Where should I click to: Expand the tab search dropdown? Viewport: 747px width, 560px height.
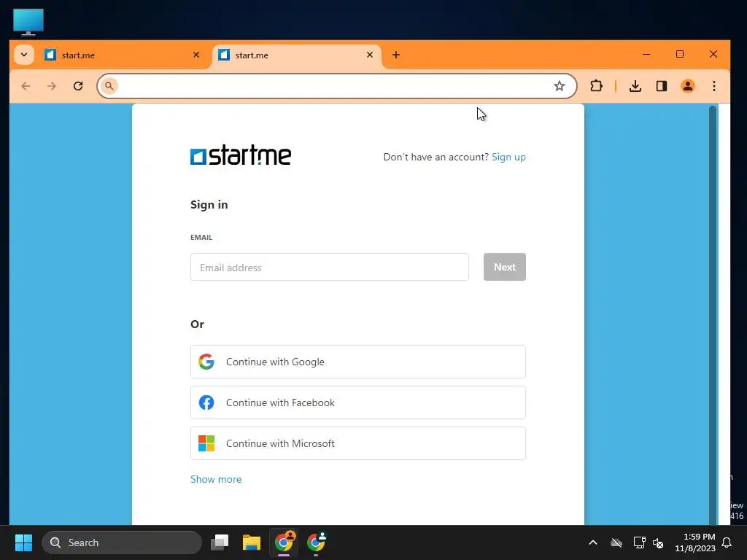24,55
